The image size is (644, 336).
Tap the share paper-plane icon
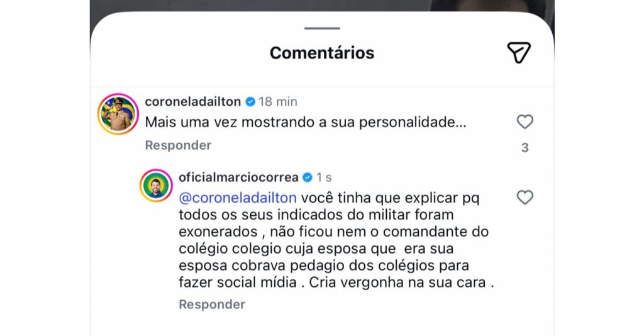click(x=519, y=53)
